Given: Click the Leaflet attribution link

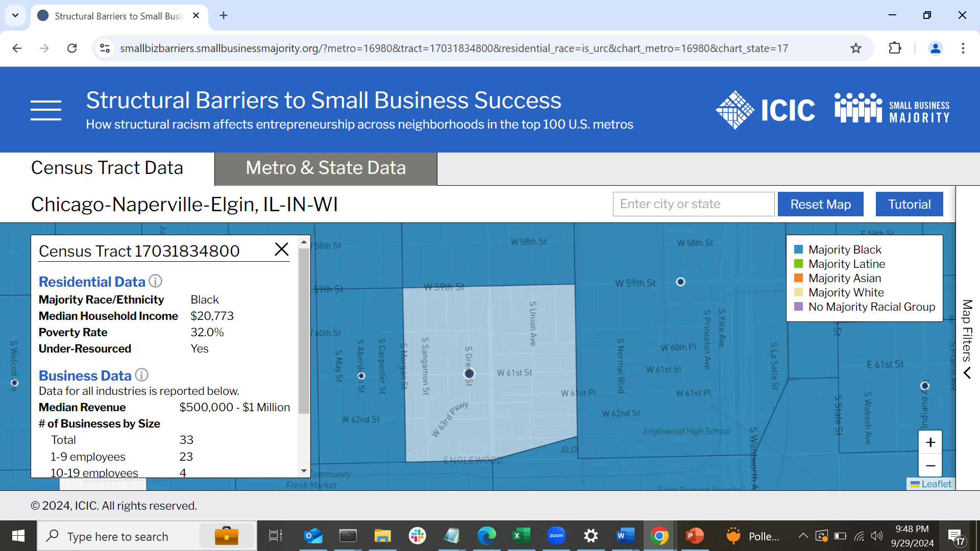Looking at the screenshot, I should point(936,484).
